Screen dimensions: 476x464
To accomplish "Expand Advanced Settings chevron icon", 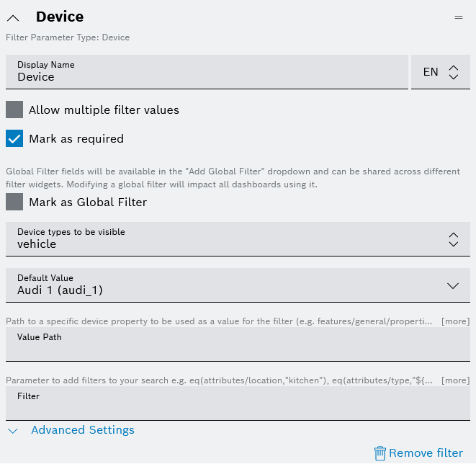I will 13,431.
